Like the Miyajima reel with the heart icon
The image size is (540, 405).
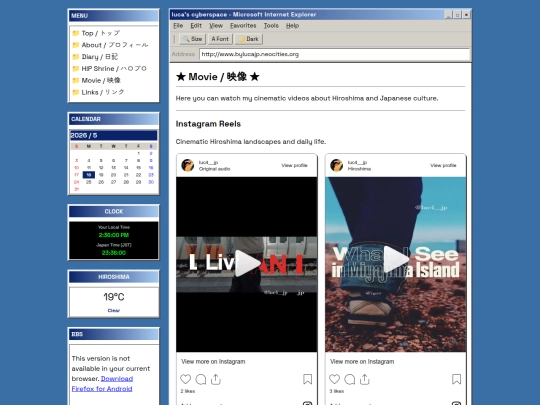pos(334,379)
